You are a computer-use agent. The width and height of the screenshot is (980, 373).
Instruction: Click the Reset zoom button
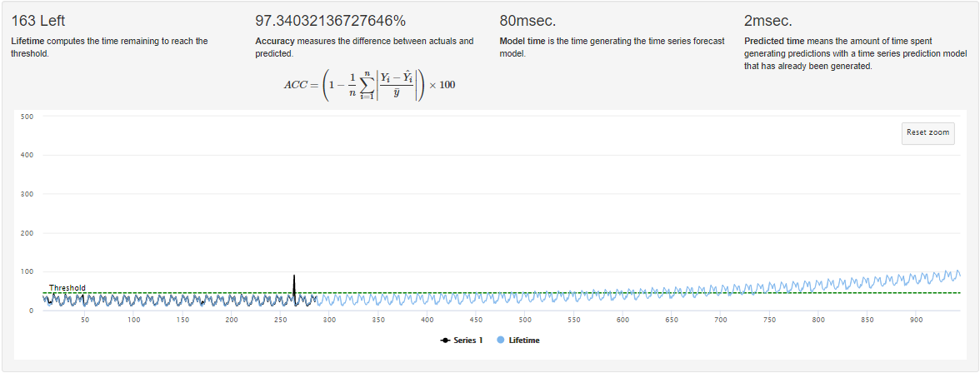(928, 132)
